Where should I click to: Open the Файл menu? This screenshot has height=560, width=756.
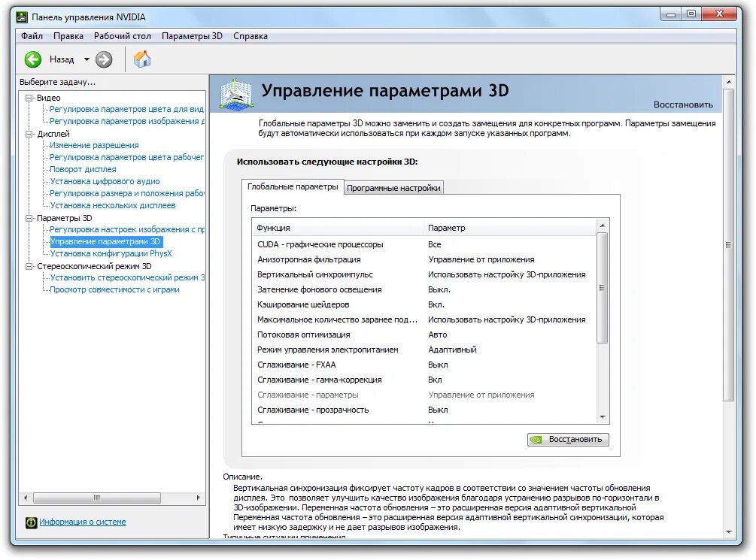click(32, 36)
